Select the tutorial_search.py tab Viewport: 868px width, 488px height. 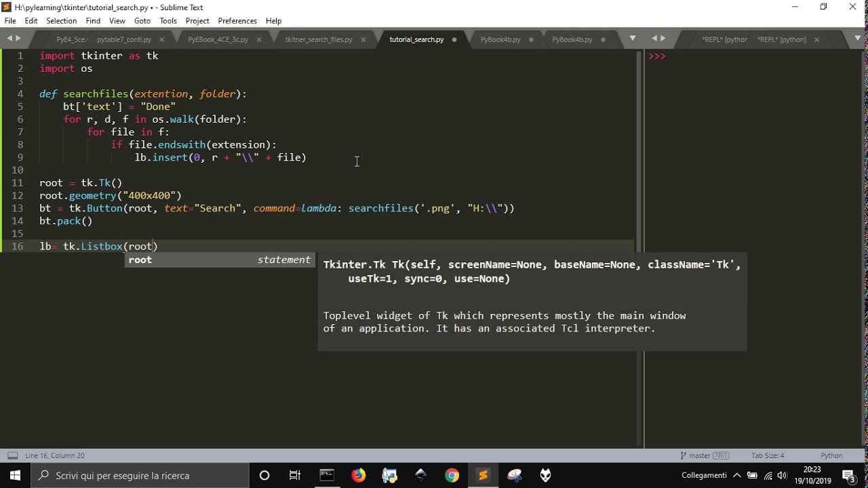click(416, 39)
